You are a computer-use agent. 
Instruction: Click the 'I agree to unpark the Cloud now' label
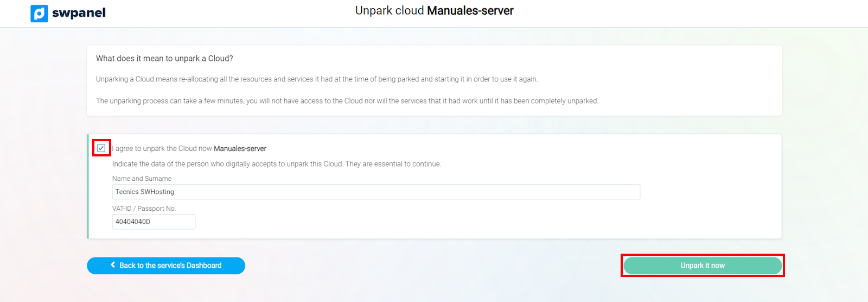point(163,148)
